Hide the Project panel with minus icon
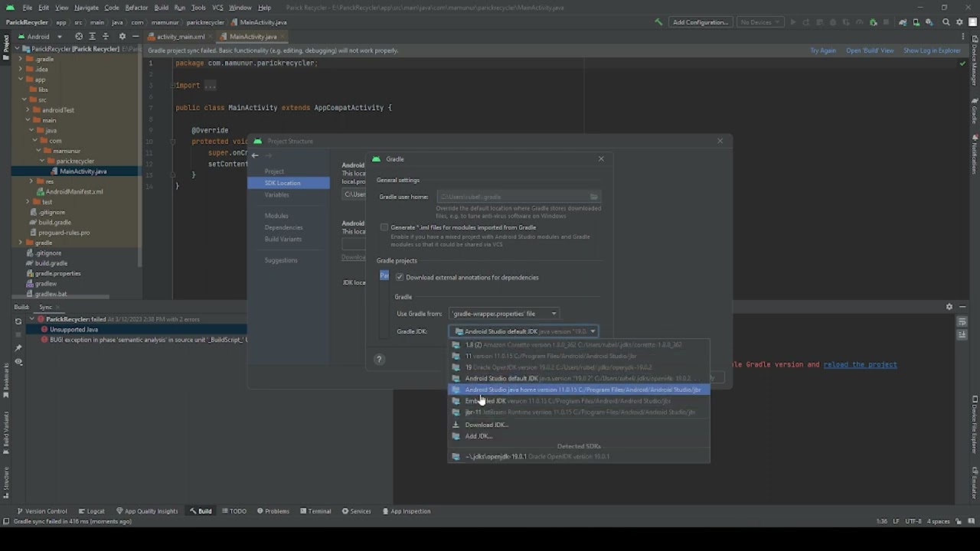 [x=135, y=36]
